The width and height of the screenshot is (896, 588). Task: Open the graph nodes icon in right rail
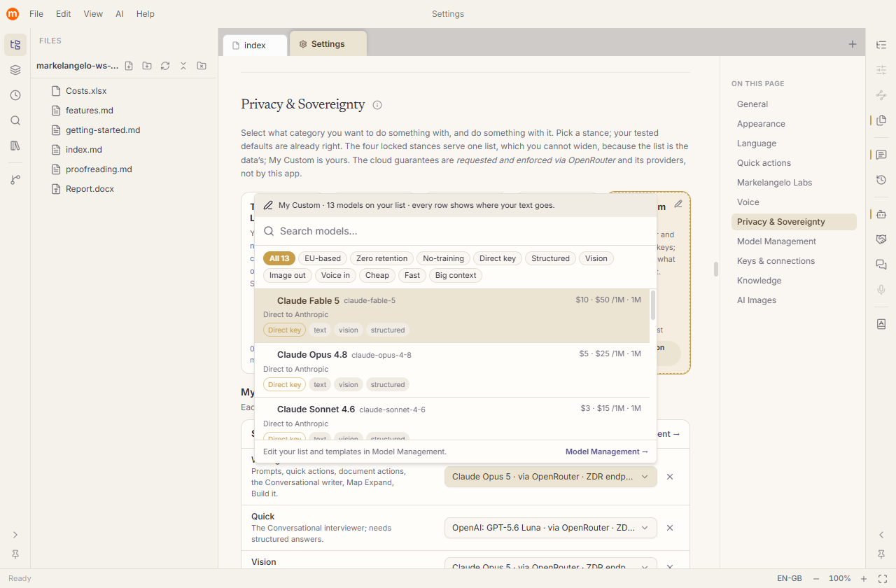pyautogui.click(x=881, y=95)
